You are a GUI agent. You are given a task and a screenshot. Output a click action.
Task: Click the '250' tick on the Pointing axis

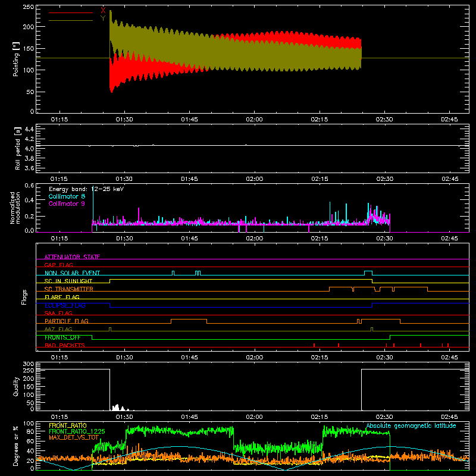coord(29,7)
